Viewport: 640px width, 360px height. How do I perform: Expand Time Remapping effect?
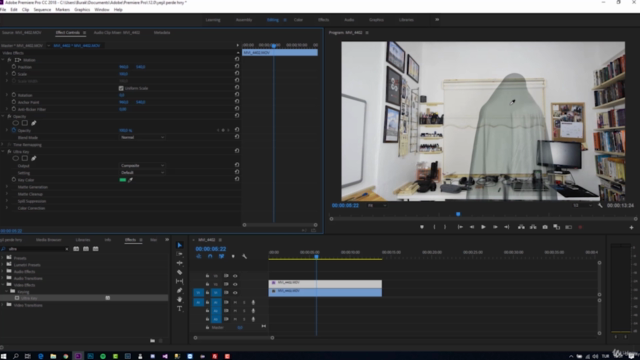point(3,144)
